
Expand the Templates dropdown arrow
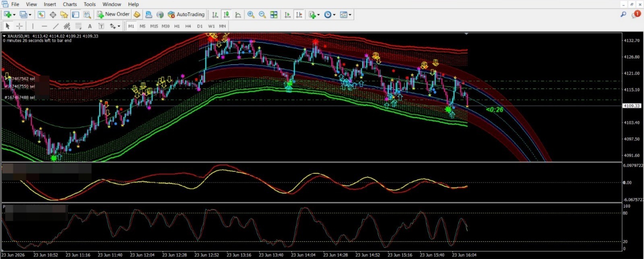(x=350, y=15)
